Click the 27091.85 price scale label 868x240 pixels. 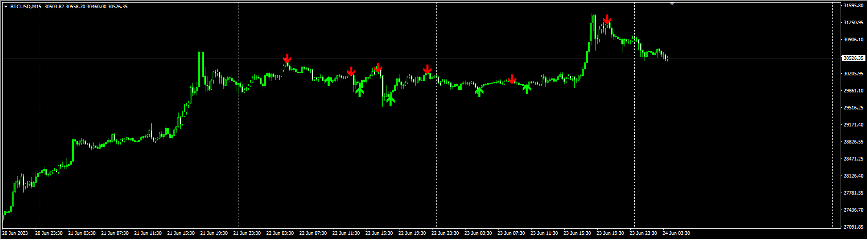click(854, 227)
